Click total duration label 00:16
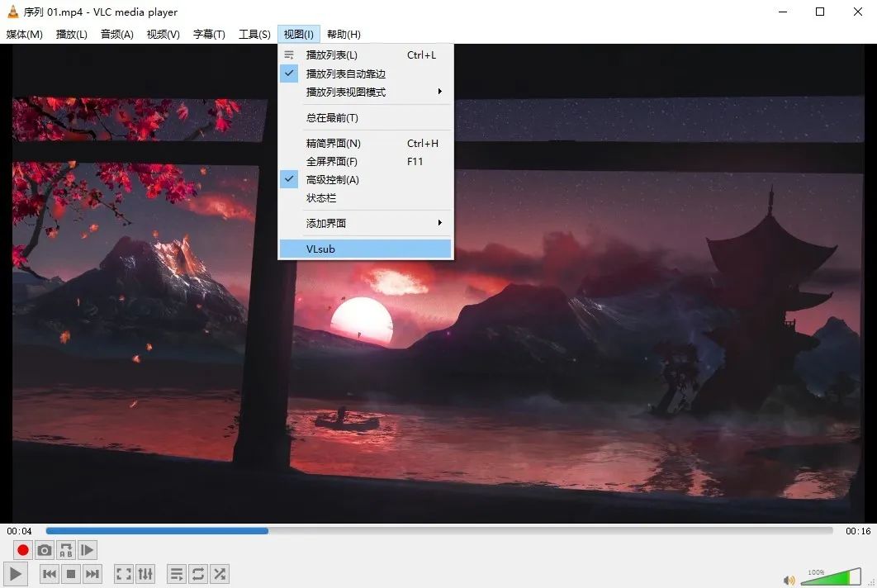This screenshot has height=588, width=877. point(858,531)
